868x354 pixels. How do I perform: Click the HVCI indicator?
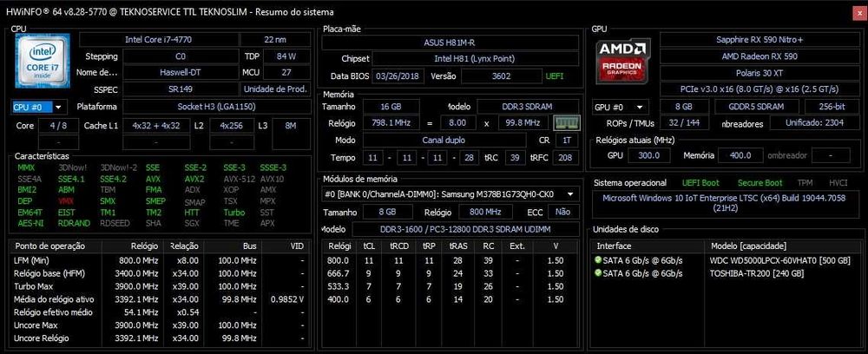[x=838, y=182]
